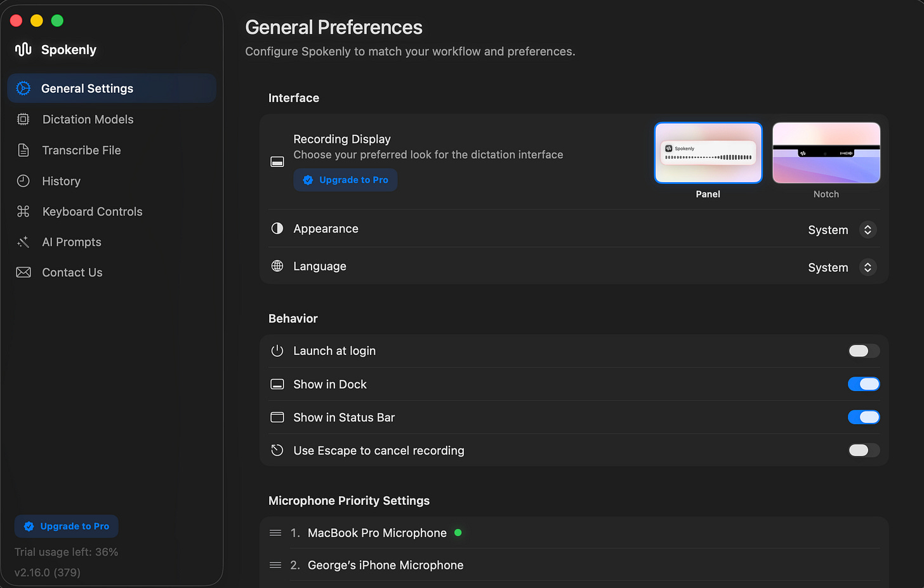Close the window with the red button
The height and width of the screenshot is (588, 924).
click(x=16, y=20)
